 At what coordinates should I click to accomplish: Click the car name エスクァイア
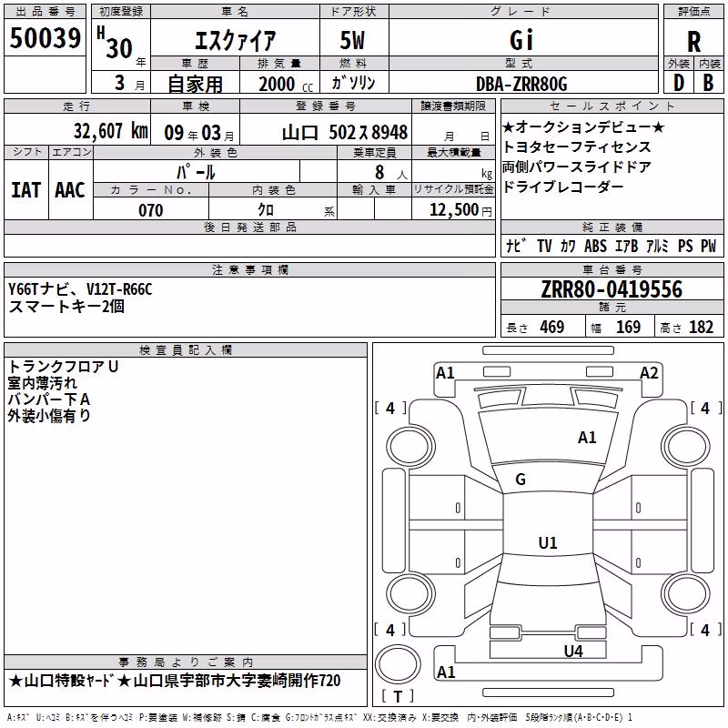click(x=235, y=40)
